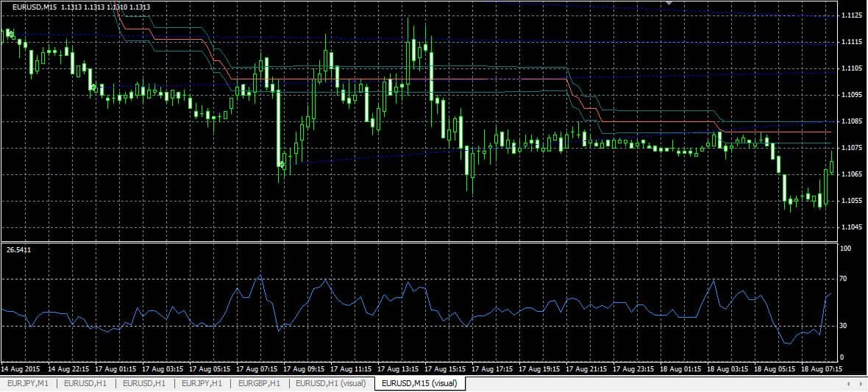Click the active EURUSD,M15 (visual) tab
The image size is (868, 392).
click(419, 383)
